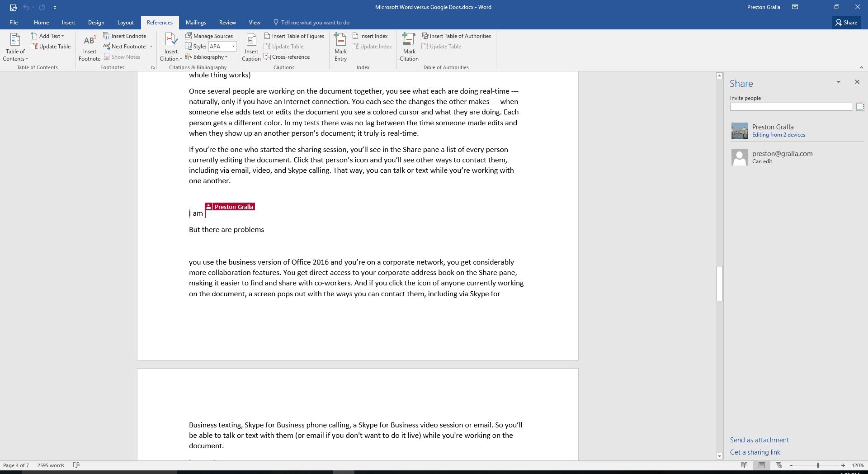The width and height of the screenshot is (868, 474).
Task: Close the Share pane
Action: pyautogui.click(x=857, y=82)
